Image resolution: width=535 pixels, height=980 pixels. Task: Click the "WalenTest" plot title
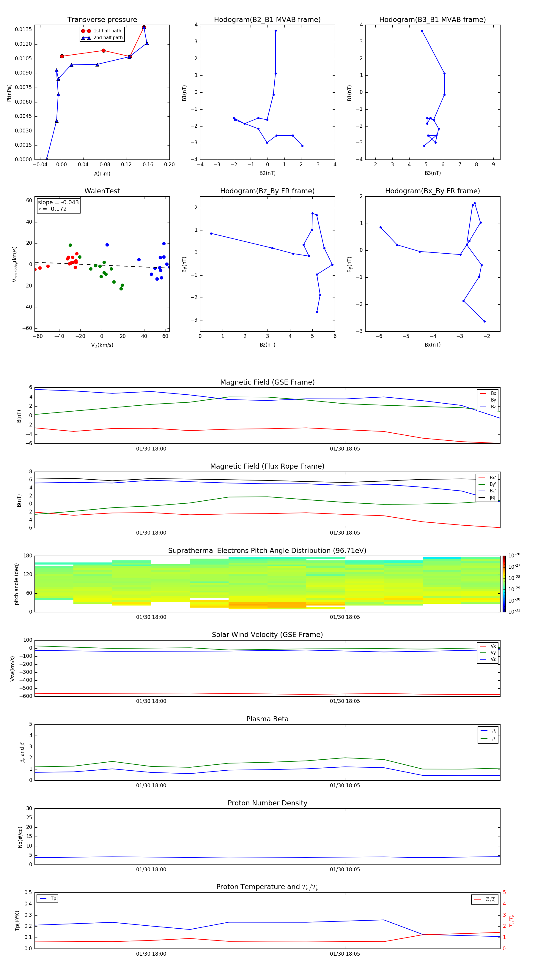(102, 191)
